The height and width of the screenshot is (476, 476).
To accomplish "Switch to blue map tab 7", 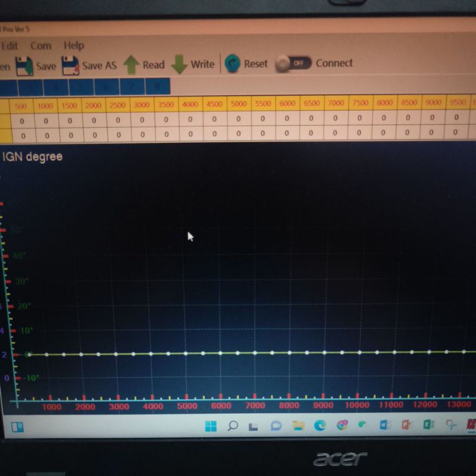I will pyautogui.click(x=132, y=87).
